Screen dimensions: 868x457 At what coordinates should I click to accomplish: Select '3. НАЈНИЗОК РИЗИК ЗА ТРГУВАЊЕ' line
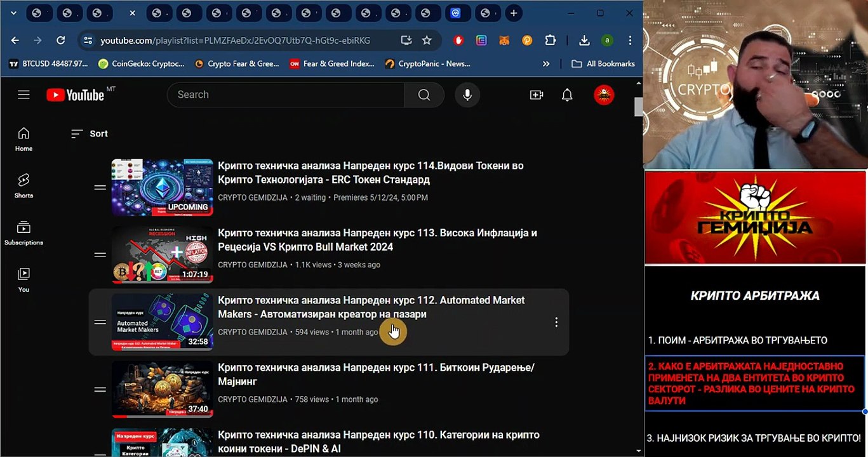click(754, 438)
